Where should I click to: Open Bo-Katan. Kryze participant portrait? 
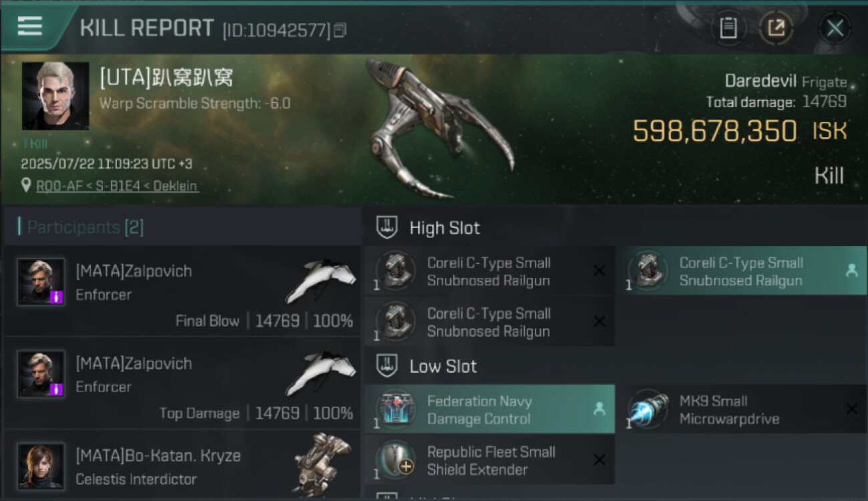pyautogui.click(x=41, y=466)
